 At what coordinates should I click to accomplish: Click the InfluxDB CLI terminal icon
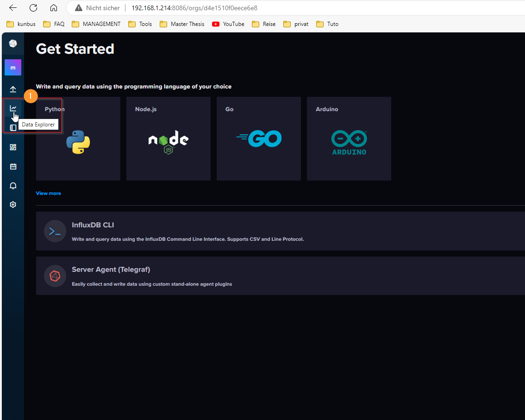point(55,231)
